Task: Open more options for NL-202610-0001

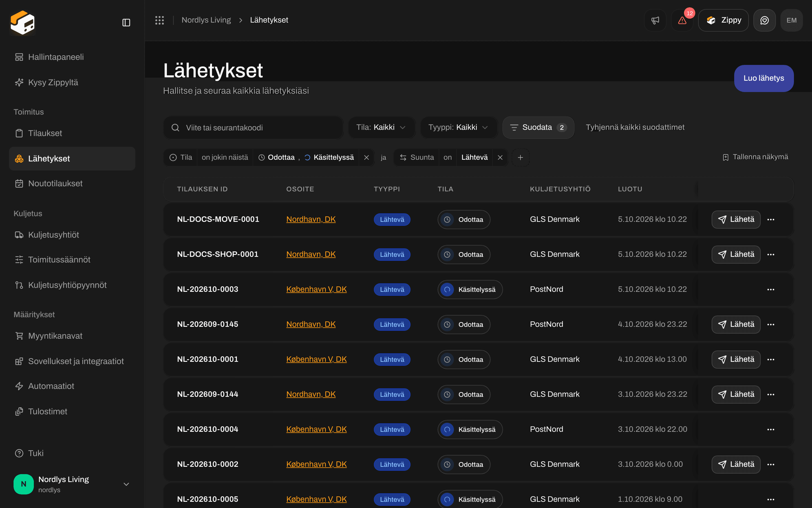Action: (771, 359)
